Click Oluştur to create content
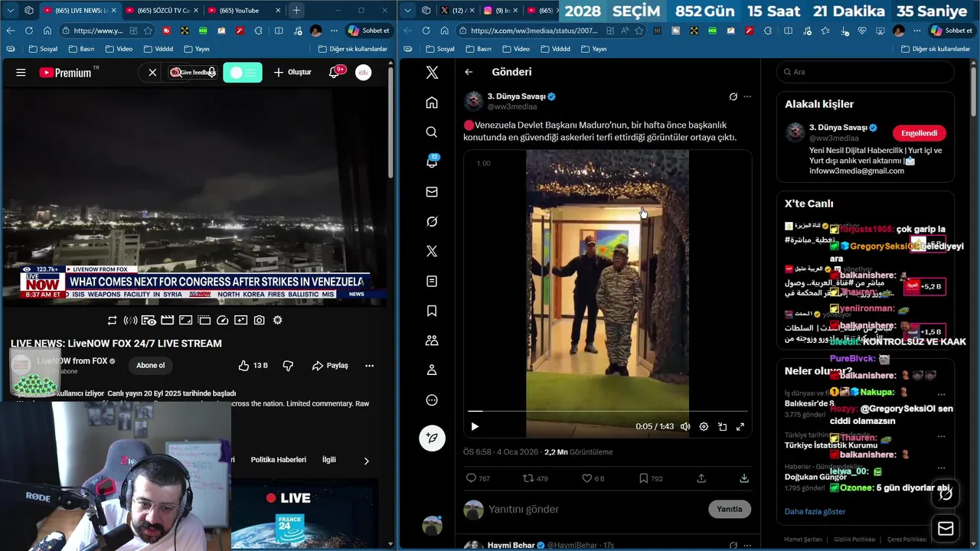 pyautogui.click(x=292, y=72)
